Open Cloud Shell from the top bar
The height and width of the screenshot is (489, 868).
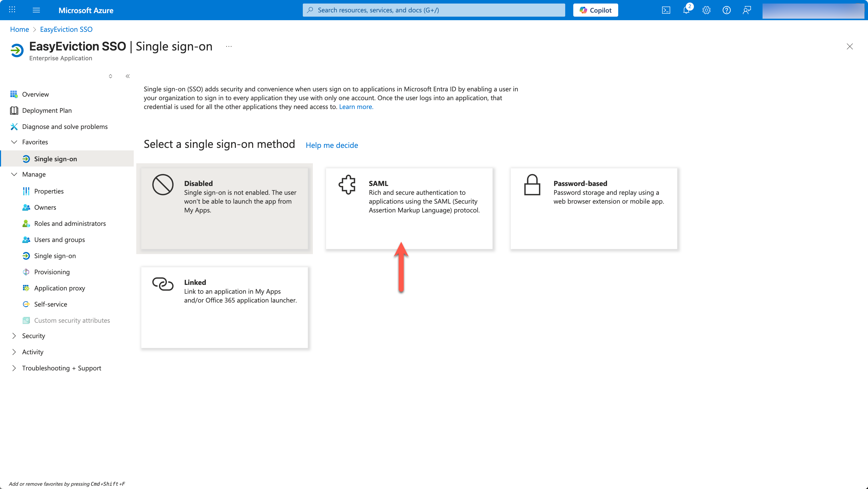[x=666, y=10]
